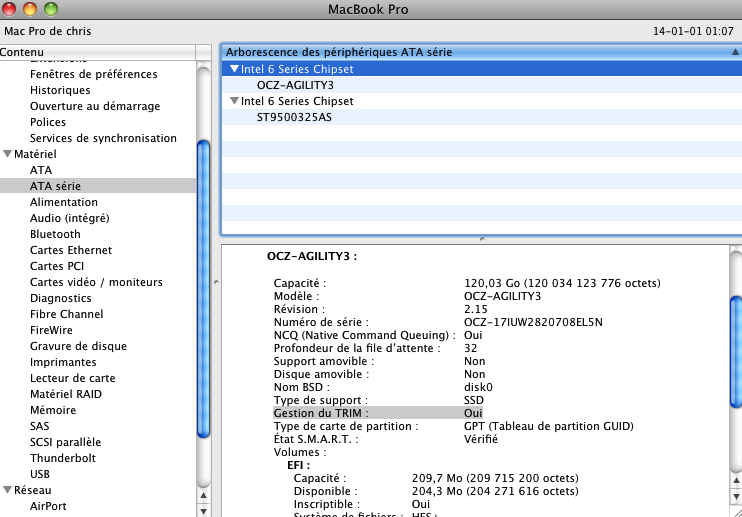Screen dimensions: 742x517
Task: Click the Réseau group label
Action: pyautogui.click(x=33, y=491)
